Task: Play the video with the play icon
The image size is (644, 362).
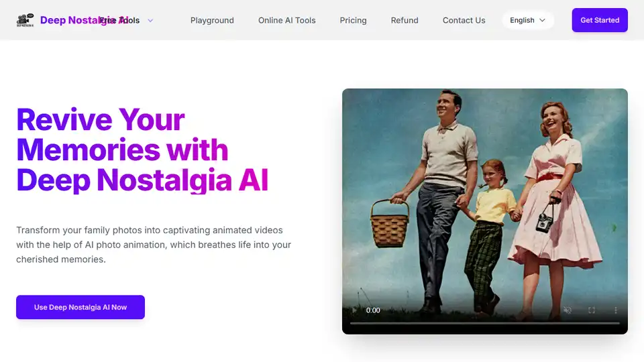Action: point(354,310)
